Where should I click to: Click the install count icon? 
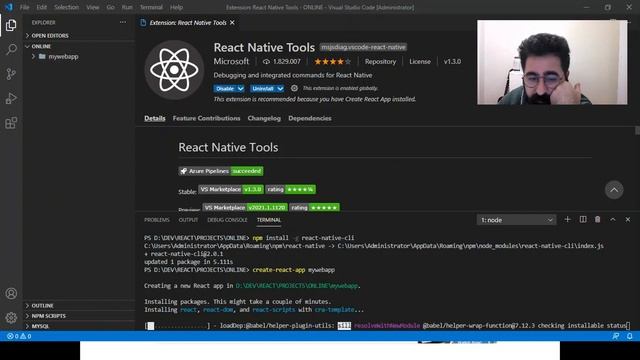pyautogui.click(x=266, y=62)
